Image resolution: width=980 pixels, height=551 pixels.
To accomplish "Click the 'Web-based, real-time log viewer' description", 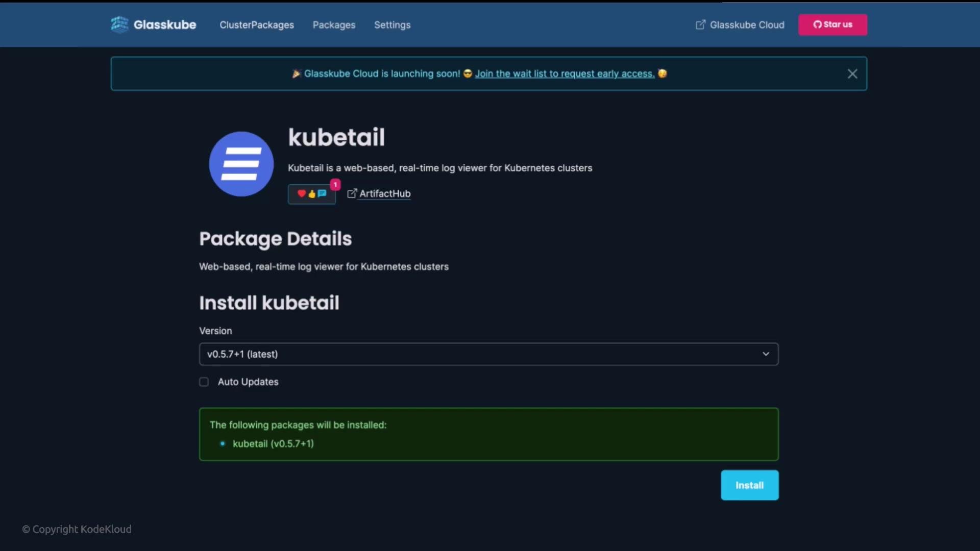I will [x=324, y=266].
